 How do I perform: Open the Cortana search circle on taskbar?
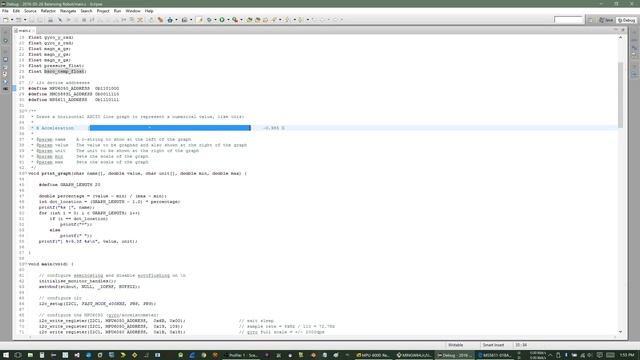[x=18, y=355]
